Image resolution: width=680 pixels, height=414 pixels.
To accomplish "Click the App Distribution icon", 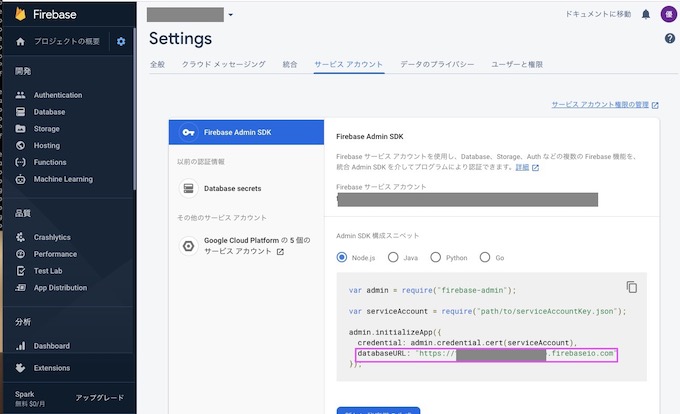I will point(20,287).
